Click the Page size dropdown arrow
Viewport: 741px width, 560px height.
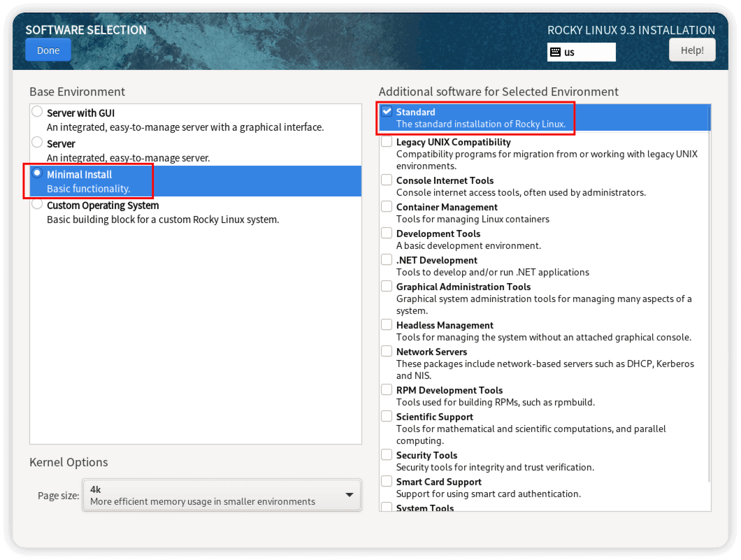[350, 495]
